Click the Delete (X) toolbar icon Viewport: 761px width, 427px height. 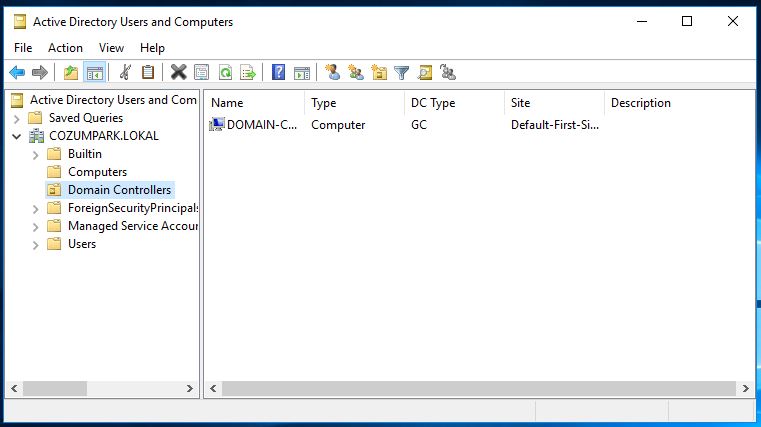click(178, 72)
